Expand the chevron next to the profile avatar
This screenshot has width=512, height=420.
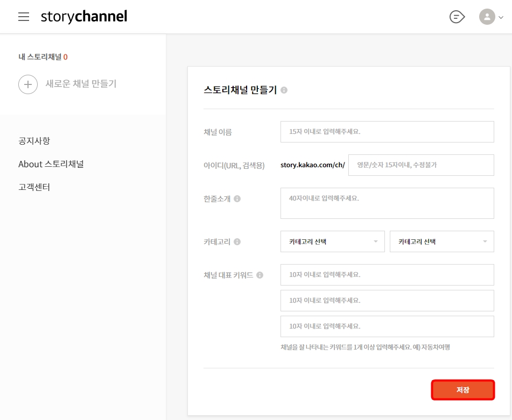coord(500,17)
